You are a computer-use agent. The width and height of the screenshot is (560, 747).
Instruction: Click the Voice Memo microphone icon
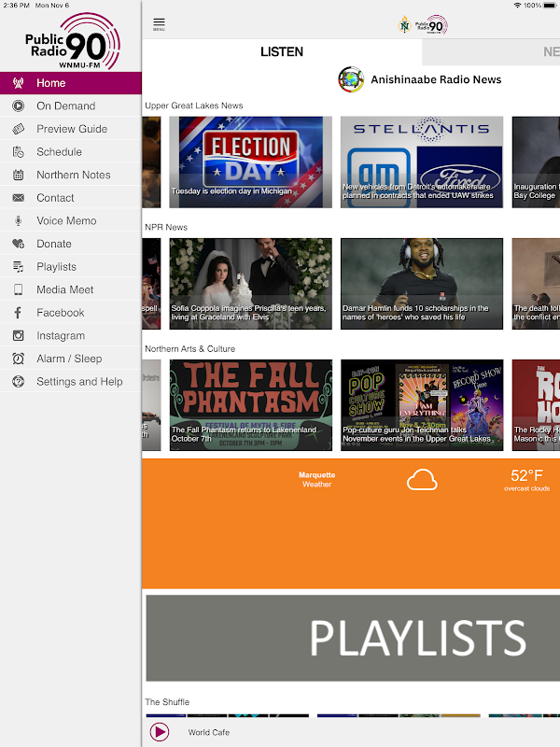click(x=18, y=220)
